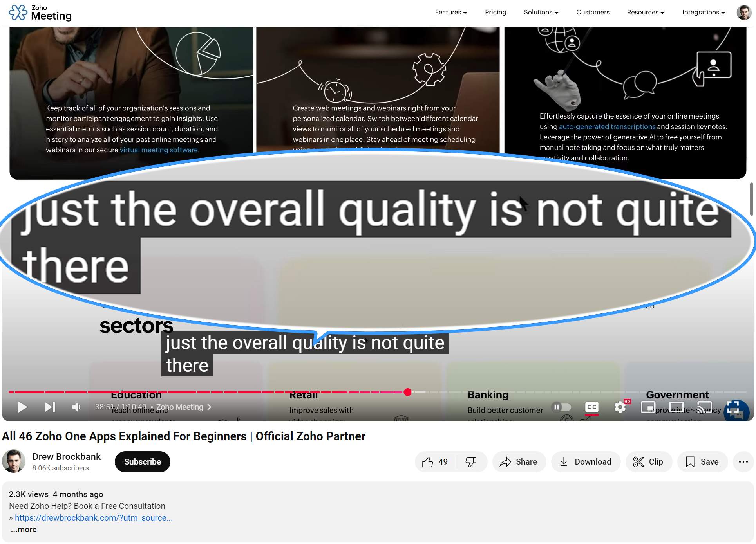Expand description with ...more
Viewport: 756px width, 544px height.
coord(24,530)
